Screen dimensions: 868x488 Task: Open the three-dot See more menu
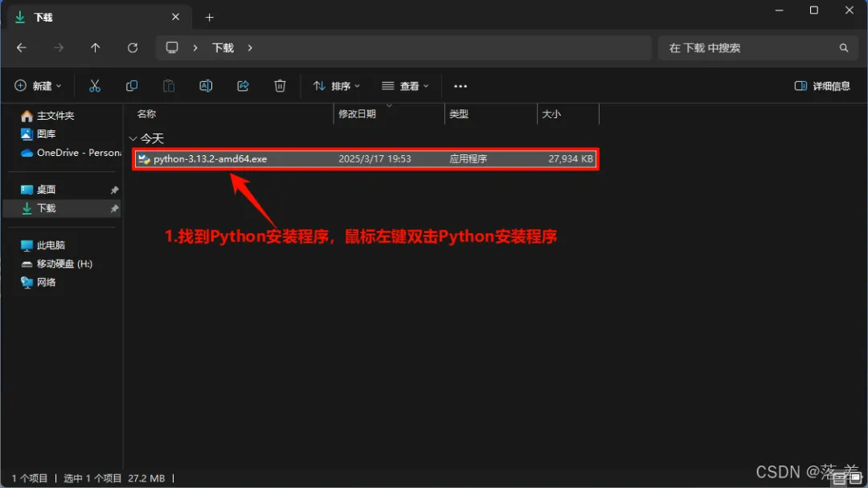click(461, 86)
